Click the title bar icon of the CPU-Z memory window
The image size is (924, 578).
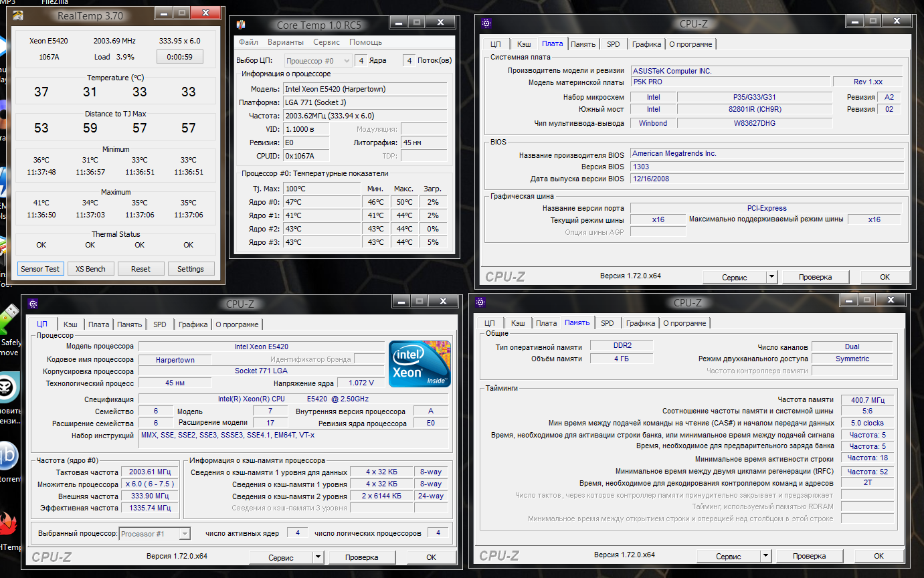tap(480, 302)
